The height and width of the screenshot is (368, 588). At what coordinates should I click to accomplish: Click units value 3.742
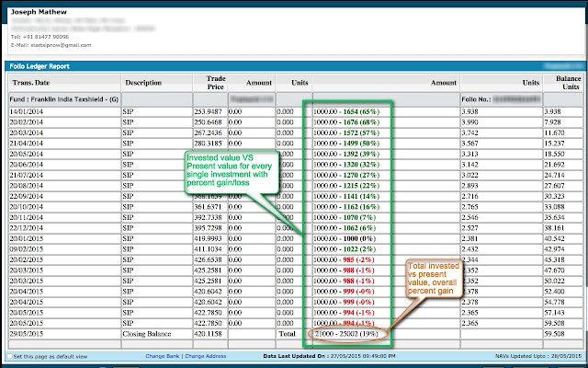click(x=469, y=132)
